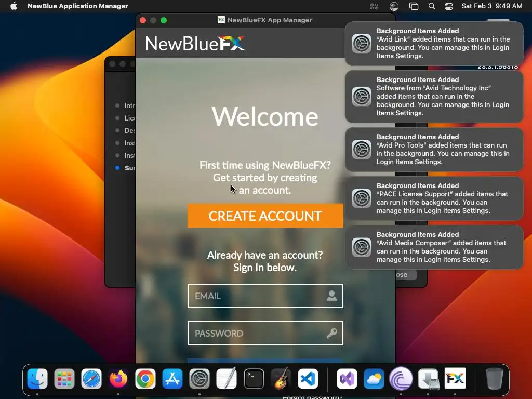This screenshot has width=532, height=399.
Task: Launch GarageBand from the Dock
Action: [x=281, y=378]
